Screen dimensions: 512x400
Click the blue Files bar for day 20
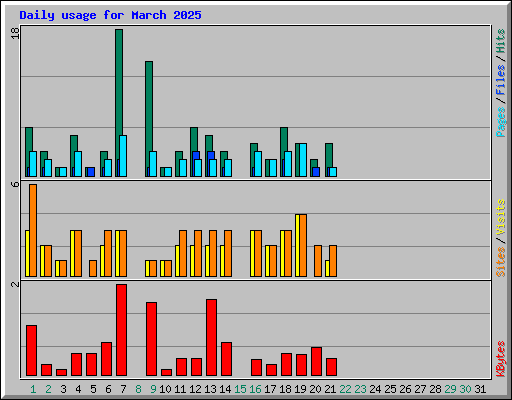point(316,172)
